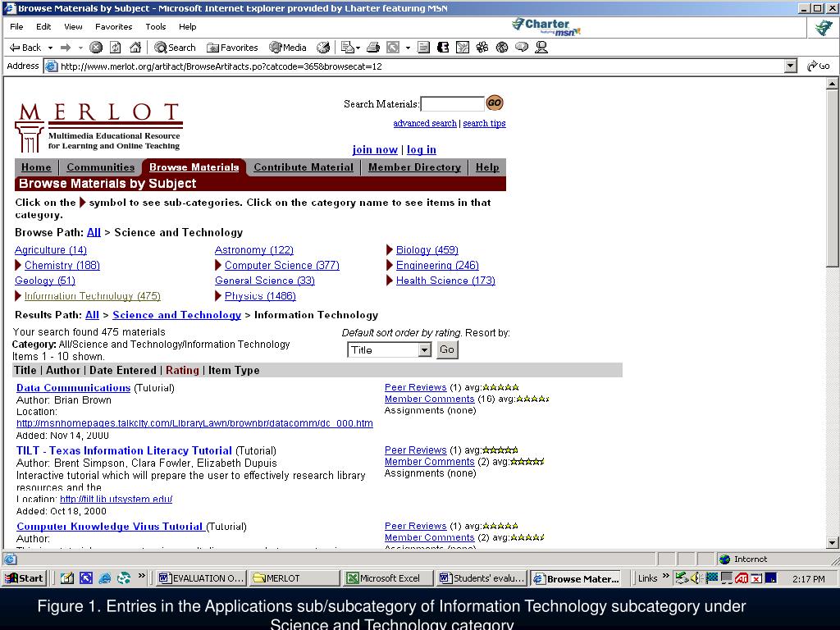This screenshot has height=630, width=840.
Task: Click the Stop loading icon
Action: (x=96, y=48)
